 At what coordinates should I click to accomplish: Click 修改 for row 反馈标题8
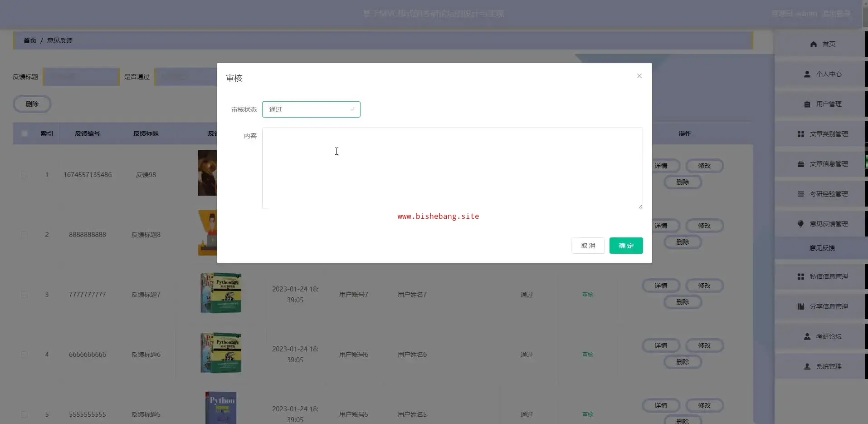704,226
